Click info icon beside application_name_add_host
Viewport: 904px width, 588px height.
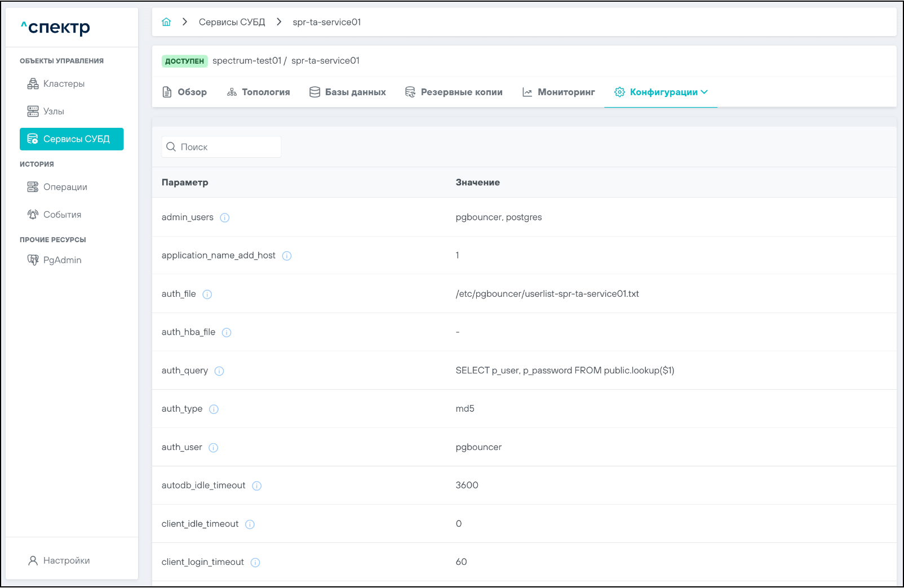[287, 256]
